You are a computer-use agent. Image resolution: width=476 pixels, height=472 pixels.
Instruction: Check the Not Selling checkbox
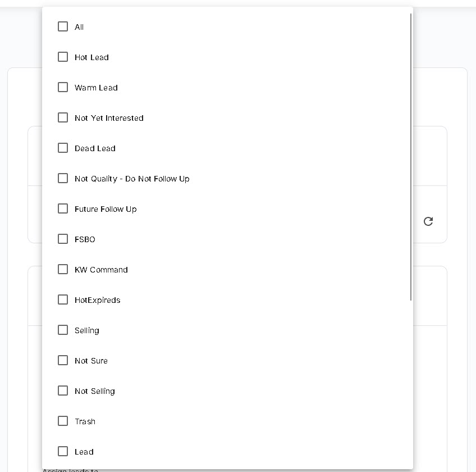63,391
